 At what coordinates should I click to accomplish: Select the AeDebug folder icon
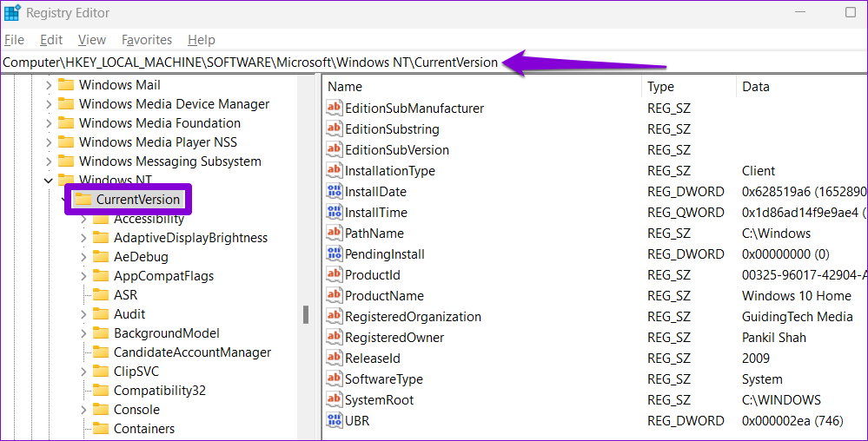pyautogui.click(x=101, y=257)
